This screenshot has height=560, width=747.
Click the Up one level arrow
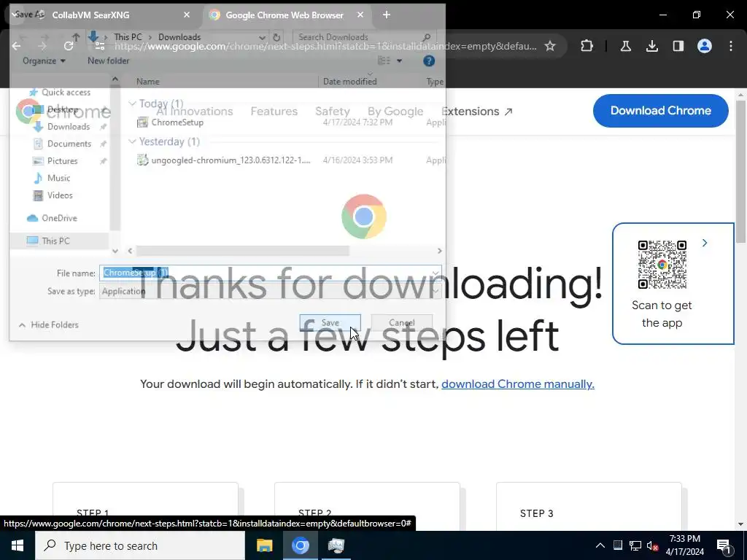point(76,37)
